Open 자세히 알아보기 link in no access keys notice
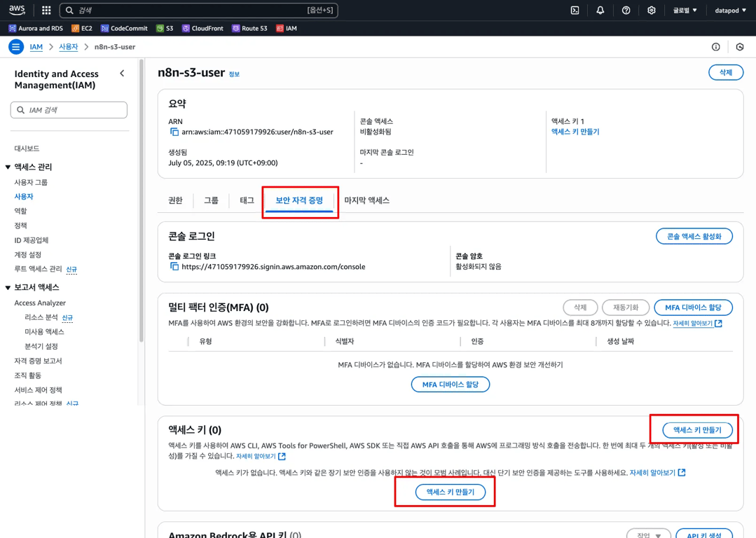The width and height of the screenshot is (756, 538). (657, 472)
